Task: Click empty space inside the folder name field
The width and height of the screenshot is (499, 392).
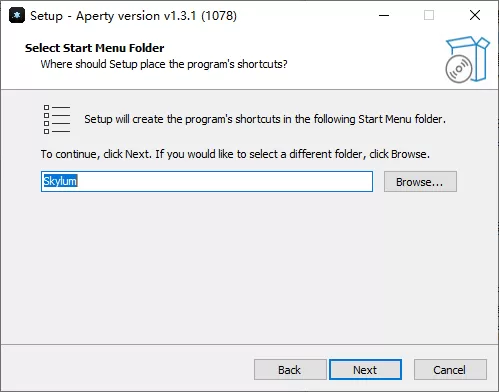Action: pyautogui.click(x=227, y=182)
